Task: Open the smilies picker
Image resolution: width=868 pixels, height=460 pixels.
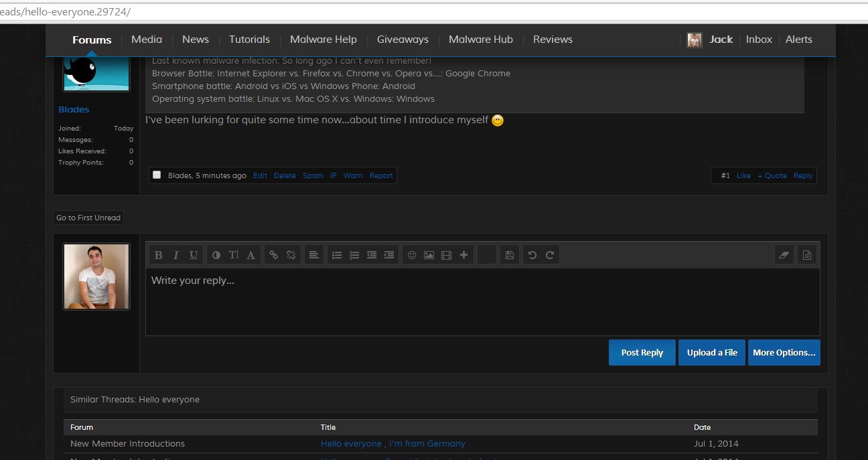Action: 412,255
